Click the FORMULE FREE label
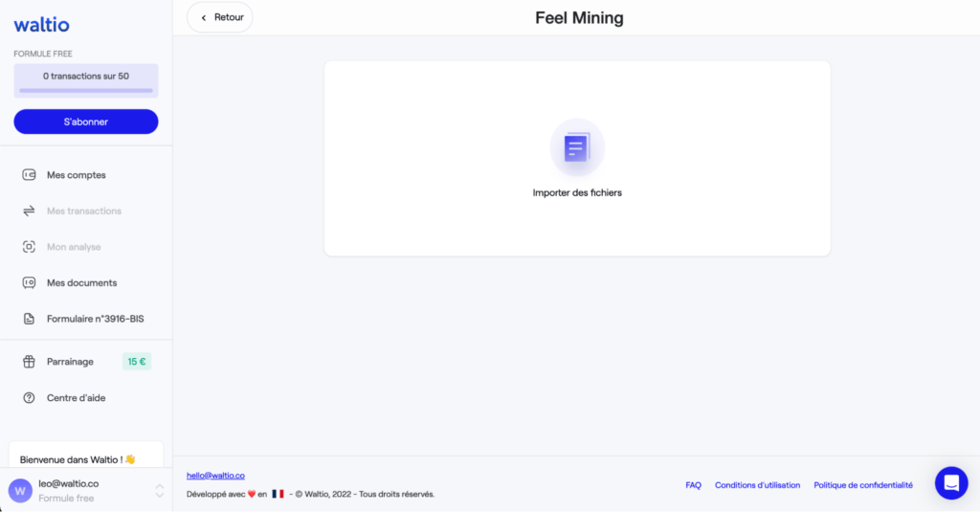The height and width of the screenshot is (512, 980). (x=43, y=54)
